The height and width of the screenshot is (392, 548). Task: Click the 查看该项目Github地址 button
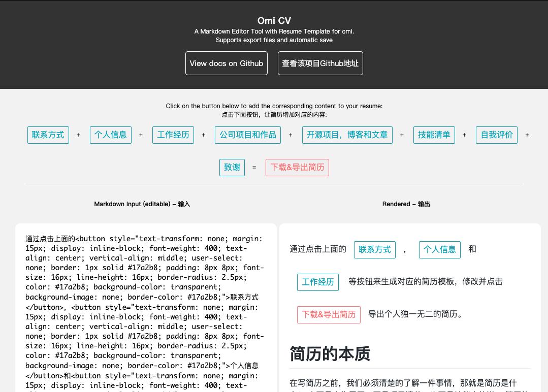click(x=320, y=63)
